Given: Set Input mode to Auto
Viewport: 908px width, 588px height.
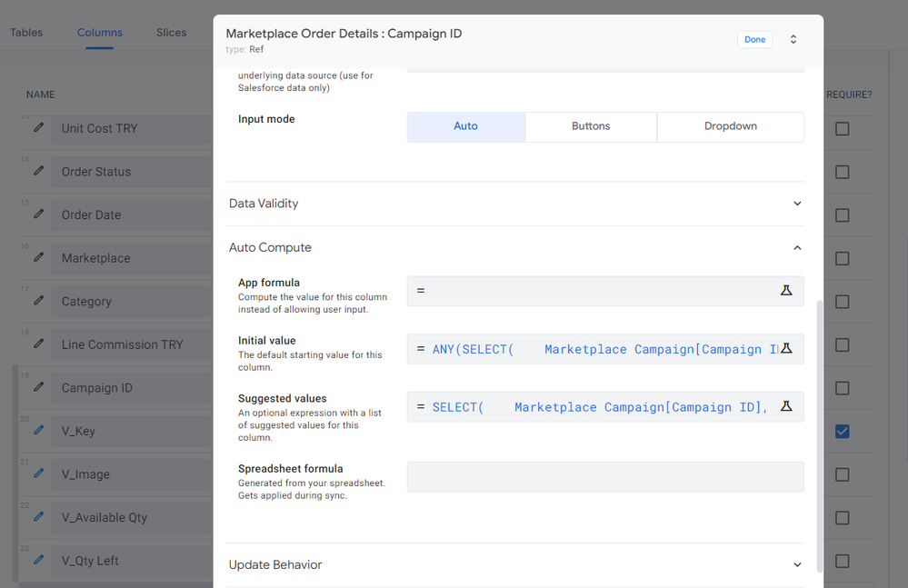Looking at the screenshot, I should coord(465,126).
